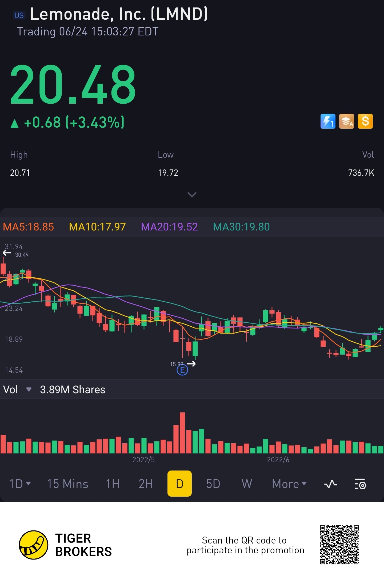The image size is (384, 588).
Task: Tap the promotion QR code
Action: [339, 545]
